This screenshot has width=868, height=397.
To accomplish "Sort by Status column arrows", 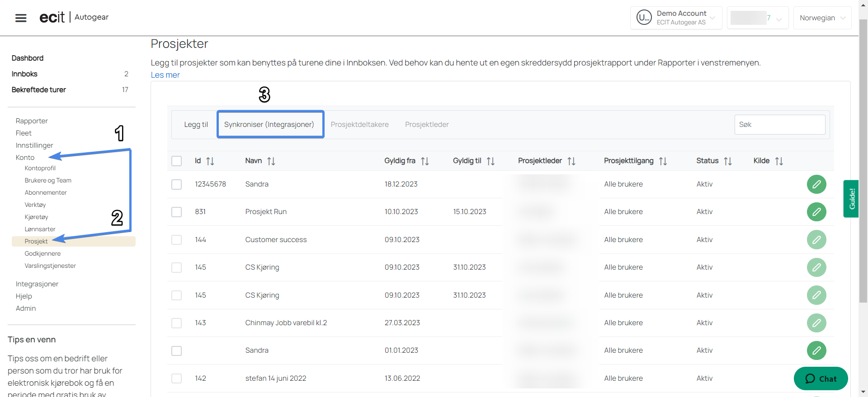I will click(727, 161).
